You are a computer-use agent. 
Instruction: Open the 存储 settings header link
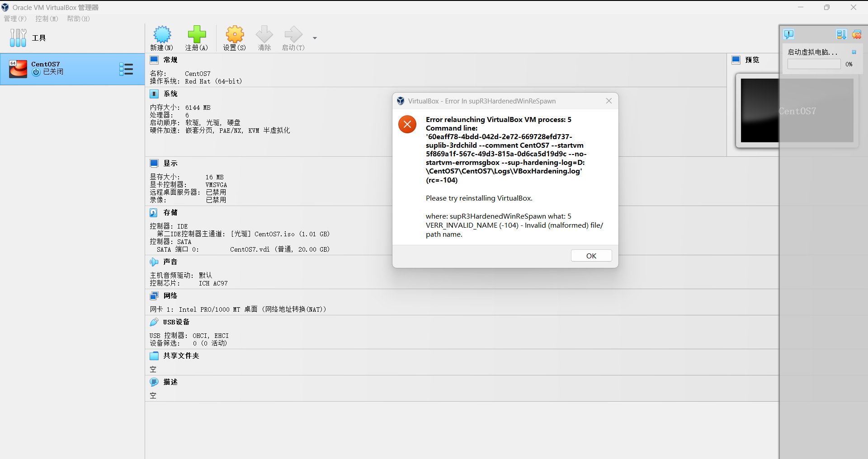pos(170,213)
